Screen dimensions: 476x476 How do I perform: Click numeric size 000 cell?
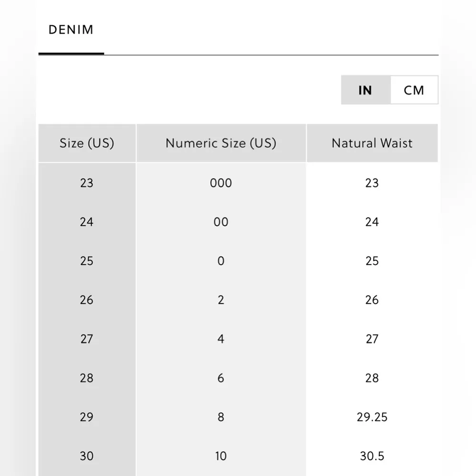(x=221, y=183)
